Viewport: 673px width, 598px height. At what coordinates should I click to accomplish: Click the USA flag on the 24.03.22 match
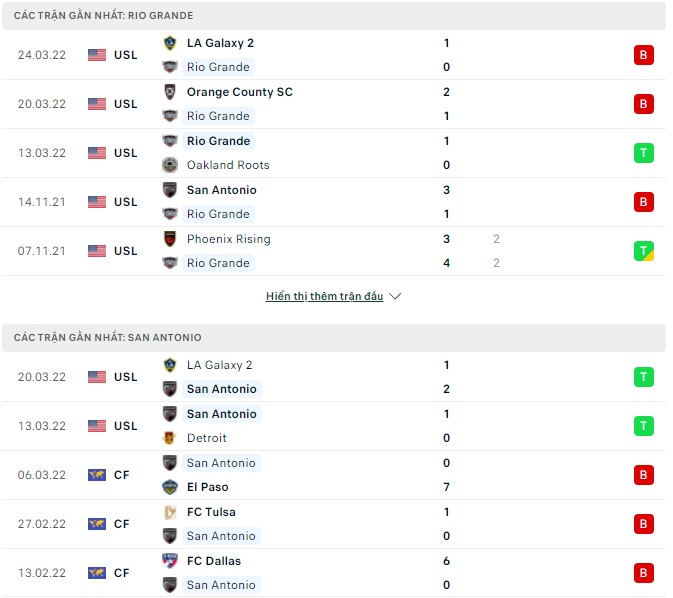tap(97, 55)
